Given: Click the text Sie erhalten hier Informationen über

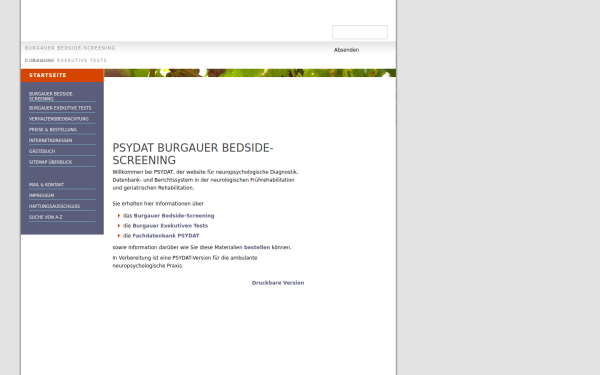Looking at the screenshot, I should point(158,204).
